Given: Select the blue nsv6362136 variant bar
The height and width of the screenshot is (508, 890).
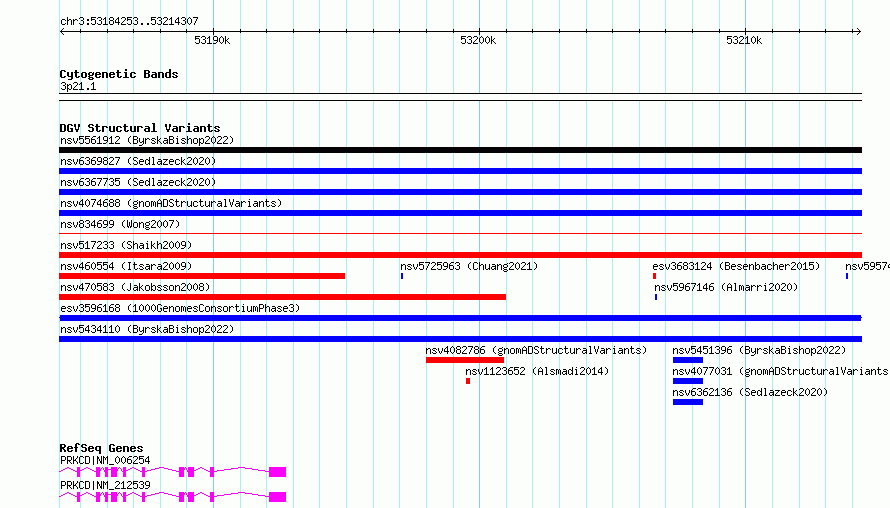Looking at the screenshot, I should pos(688,402).
